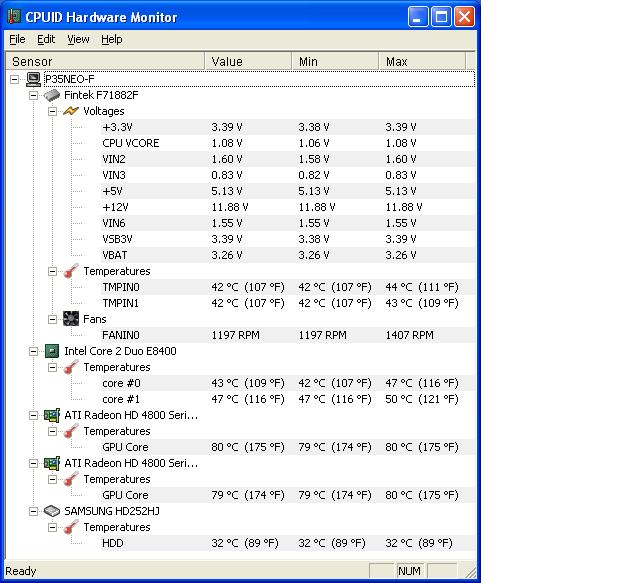Close the CPUID Hardware Monitor window
640x583 pixels.
[464, 17]
